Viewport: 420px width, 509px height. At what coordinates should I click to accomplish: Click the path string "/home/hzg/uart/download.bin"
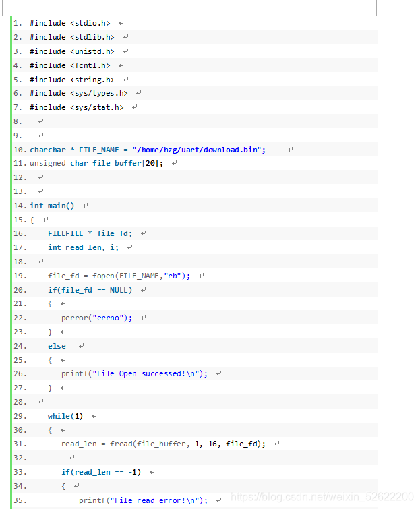(197, 150)
